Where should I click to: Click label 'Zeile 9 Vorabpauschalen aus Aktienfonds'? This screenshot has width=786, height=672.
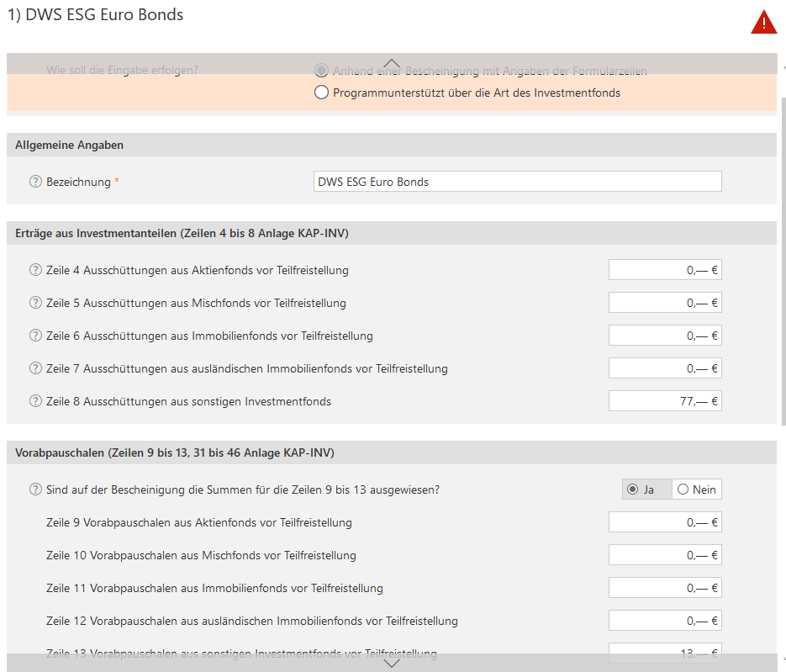tap(199, 522)
